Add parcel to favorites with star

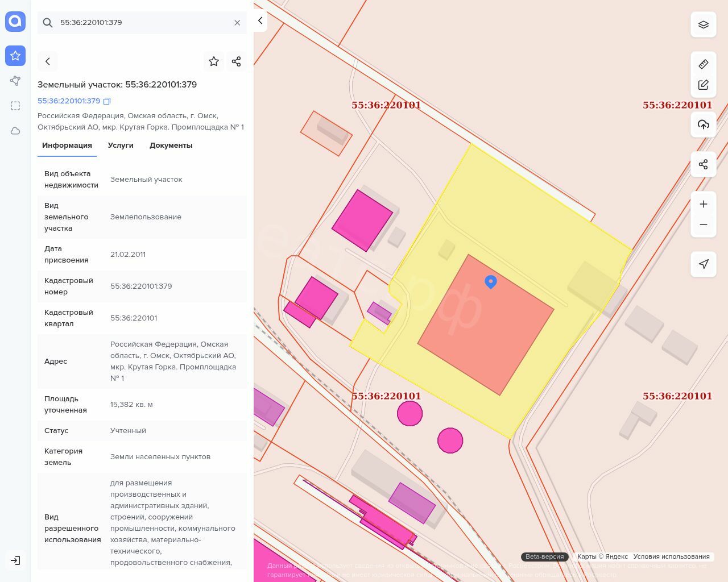pos(214,61)
